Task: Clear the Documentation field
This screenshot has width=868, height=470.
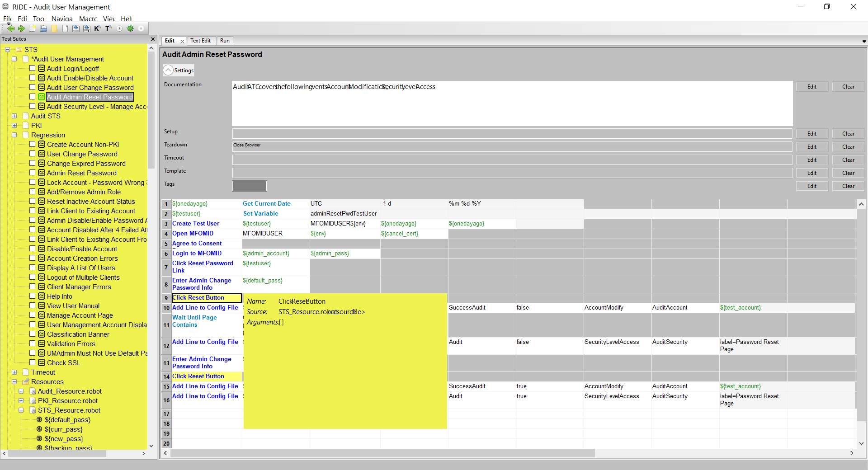Action: coord(848,86)
